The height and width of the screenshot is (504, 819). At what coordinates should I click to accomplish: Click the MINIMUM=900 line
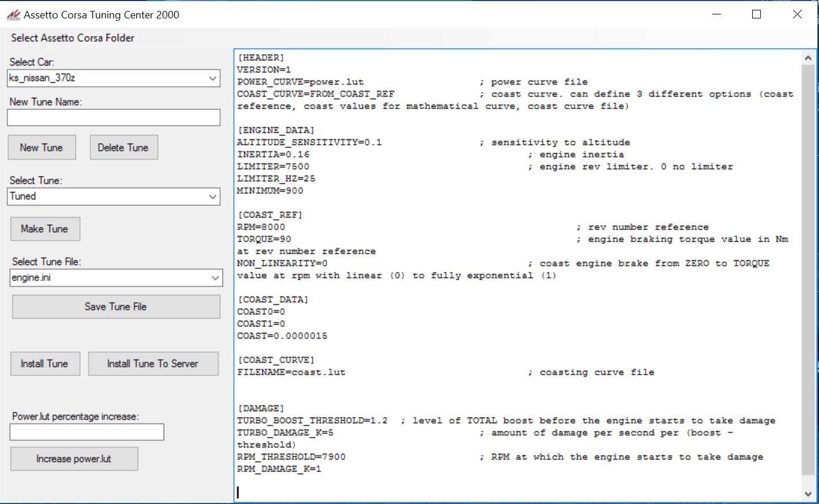270,191
